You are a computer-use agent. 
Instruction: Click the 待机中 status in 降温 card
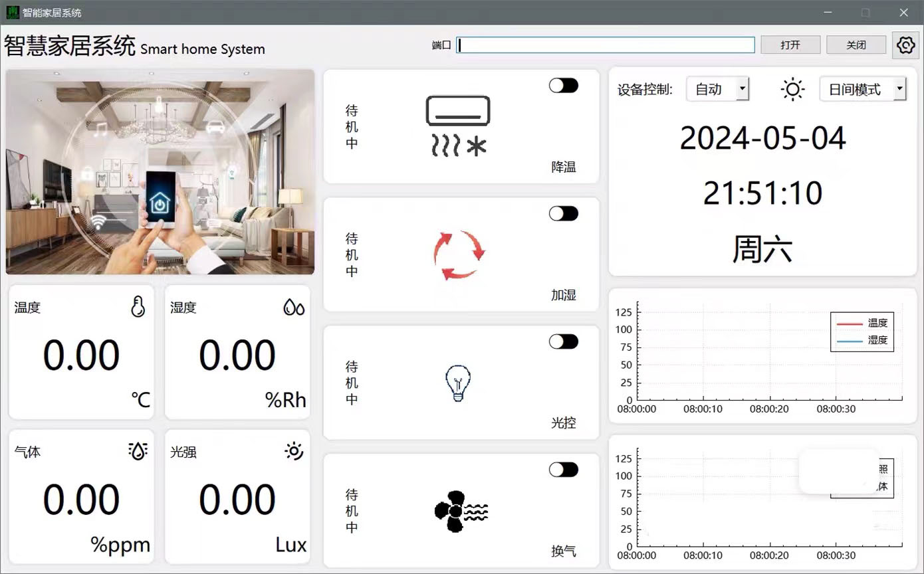(352, 126)
